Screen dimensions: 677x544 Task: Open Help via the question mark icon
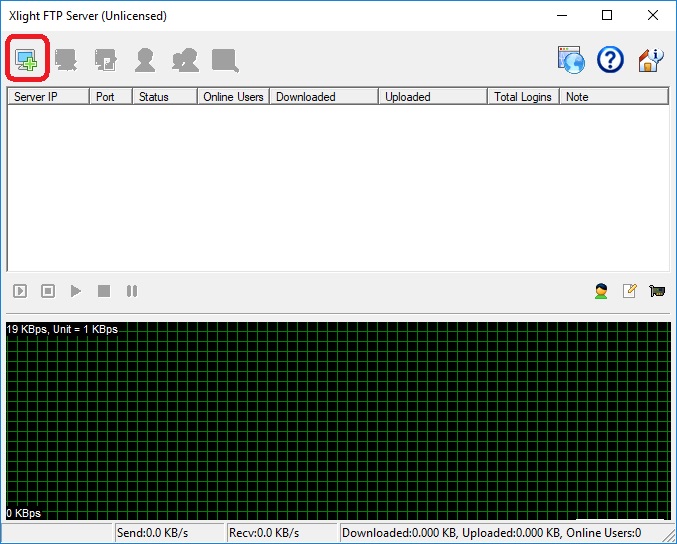610,60
